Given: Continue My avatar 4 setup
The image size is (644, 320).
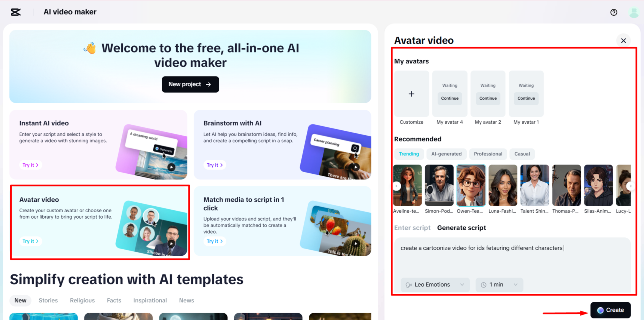Looking at the screenshot, I should tap(450, 98).
